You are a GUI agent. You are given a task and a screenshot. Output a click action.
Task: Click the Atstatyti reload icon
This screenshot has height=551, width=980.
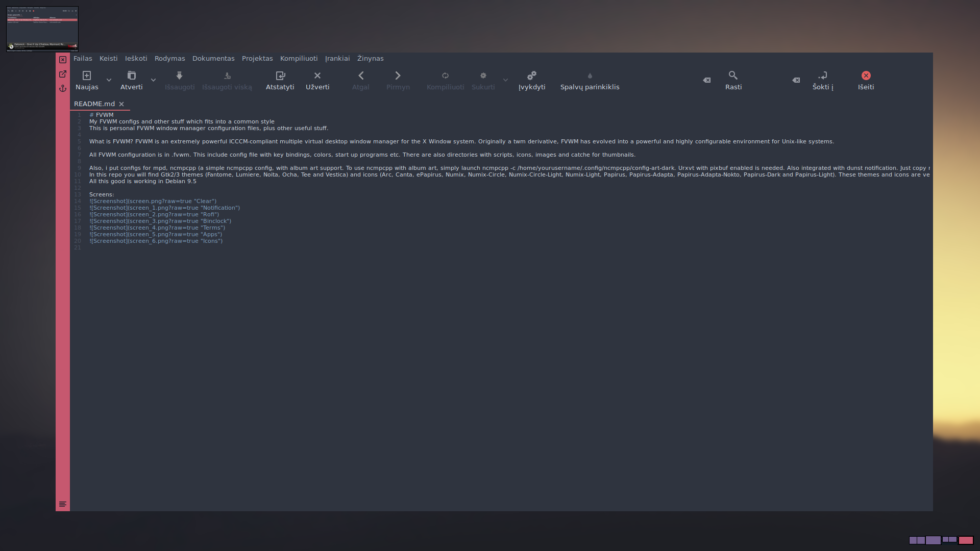pos(280,76)
